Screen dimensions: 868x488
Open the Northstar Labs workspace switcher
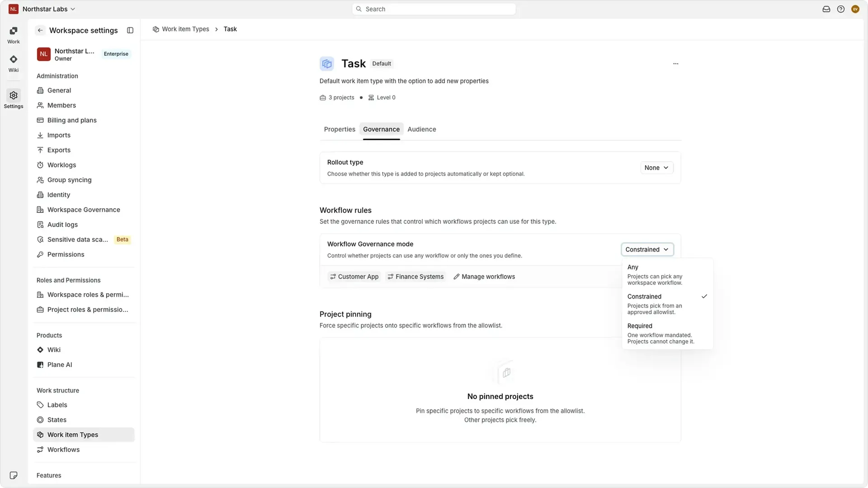coord(42,9)
